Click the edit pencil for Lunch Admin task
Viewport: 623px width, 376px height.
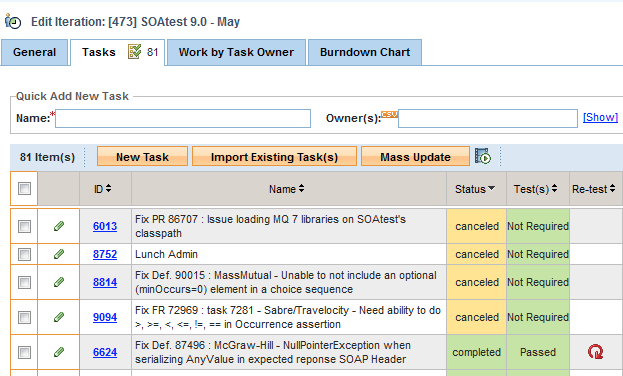coord(59,254)
